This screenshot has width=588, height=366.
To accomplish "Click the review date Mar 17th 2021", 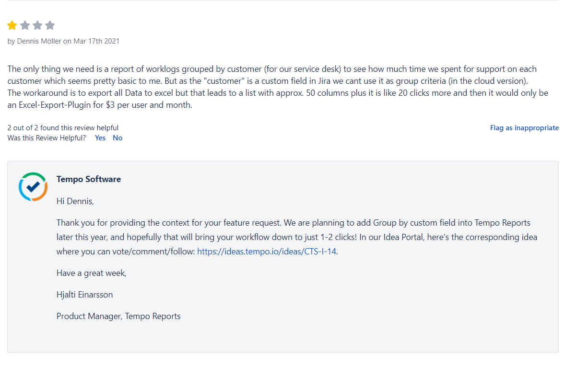I will (96, 41).
